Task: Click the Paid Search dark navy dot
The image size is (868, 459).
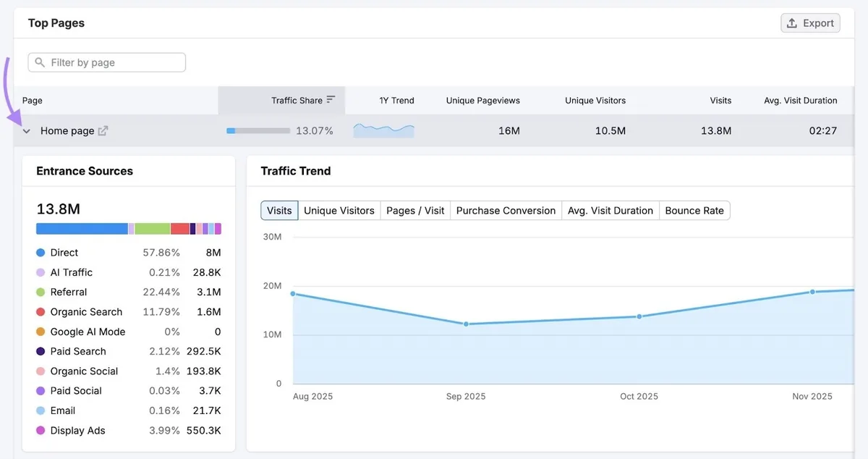Action: (41, 351)
